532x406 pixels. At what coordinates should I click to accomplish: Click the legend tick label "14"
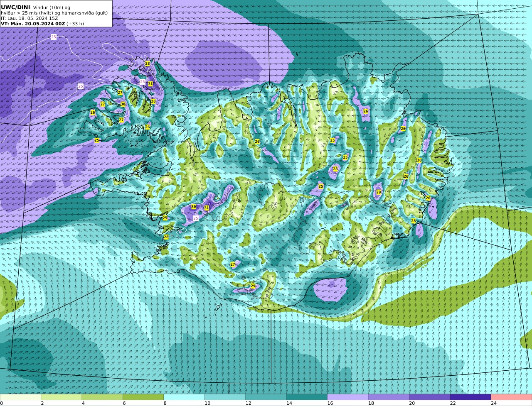tap(289, 403)
